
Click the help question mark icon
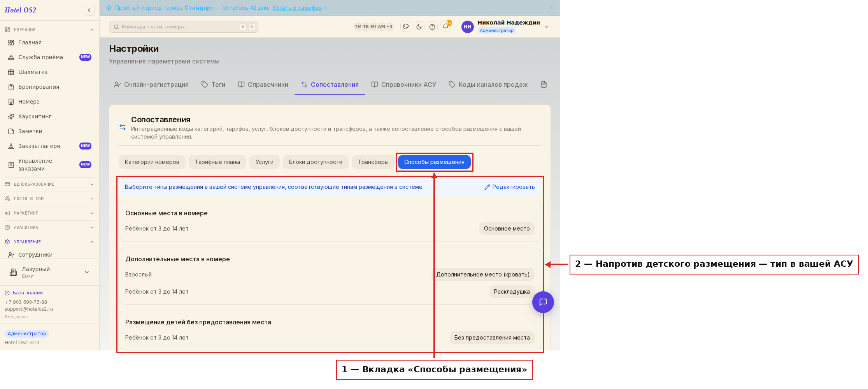pos(432,27)
